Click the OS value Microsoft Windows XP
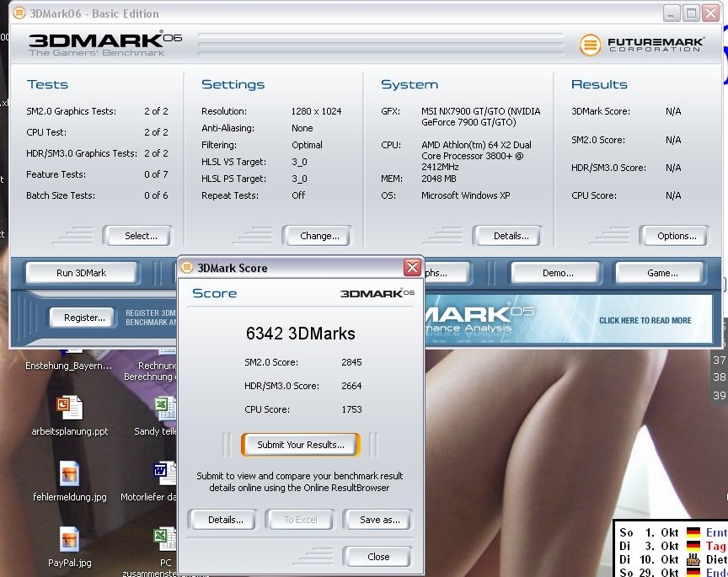Screen dimensions: 728x577 click(466, 195)
